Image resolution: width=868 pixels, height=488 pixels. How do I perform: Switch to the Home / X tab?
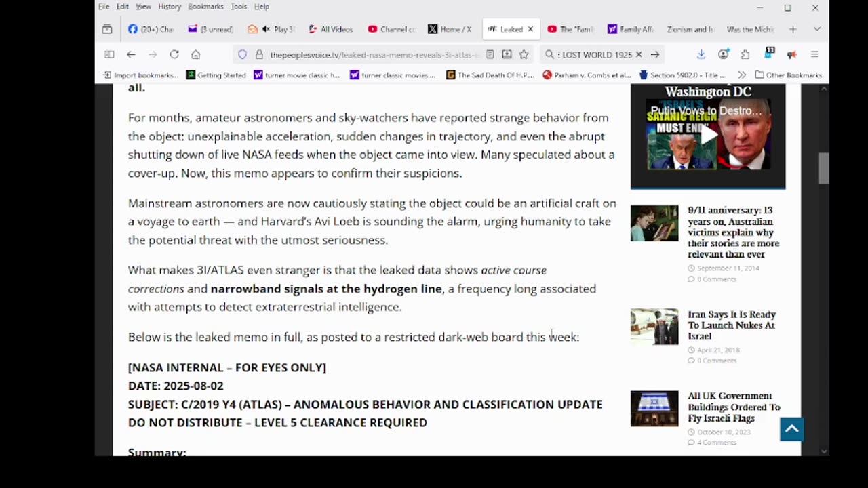450,29
